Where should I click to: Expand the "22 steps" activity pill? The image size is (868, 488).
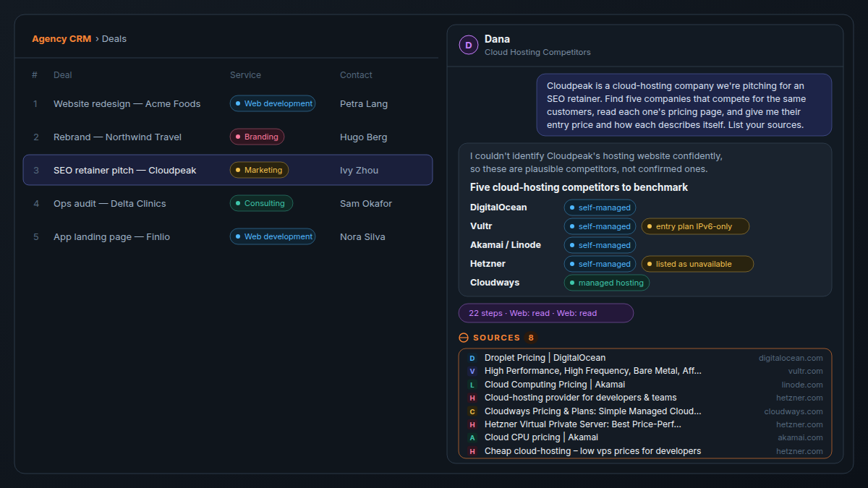point(546,313)
